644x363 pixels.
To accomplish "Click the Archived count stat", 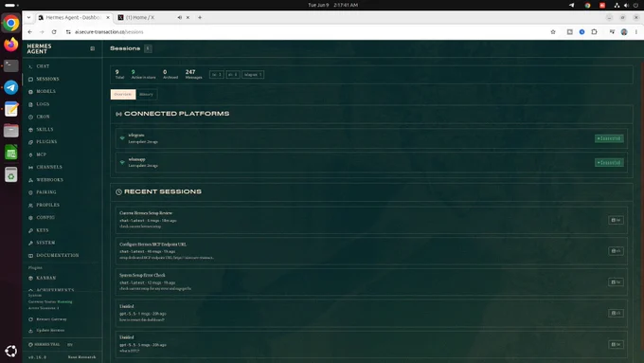I will coord(170,74).
